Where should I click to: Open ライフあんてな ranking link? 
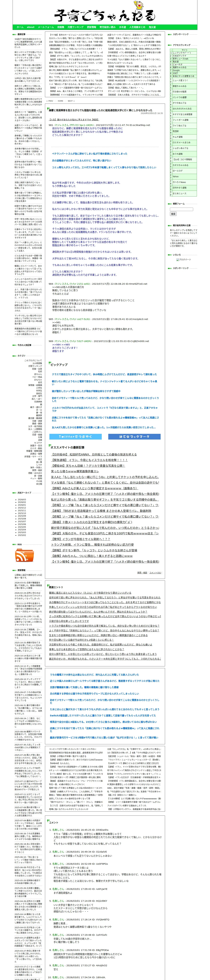point(180,126)
